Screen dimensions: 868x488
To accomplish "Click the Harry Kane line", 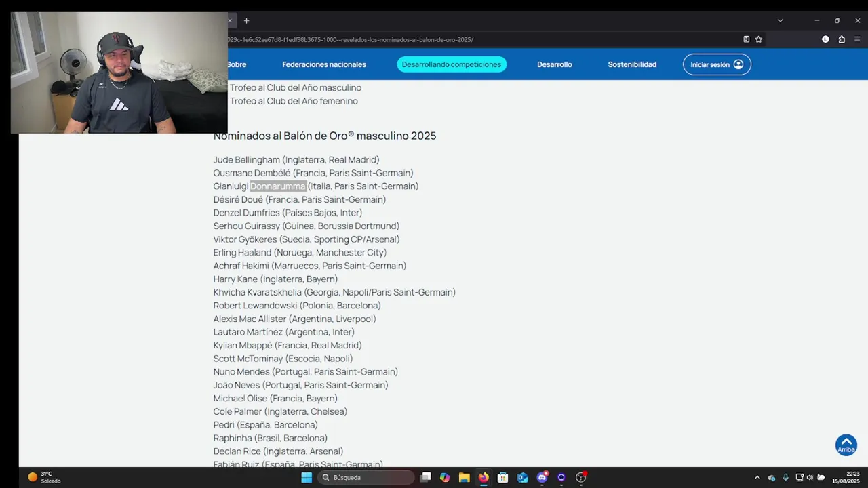I will tap(275, 279).
